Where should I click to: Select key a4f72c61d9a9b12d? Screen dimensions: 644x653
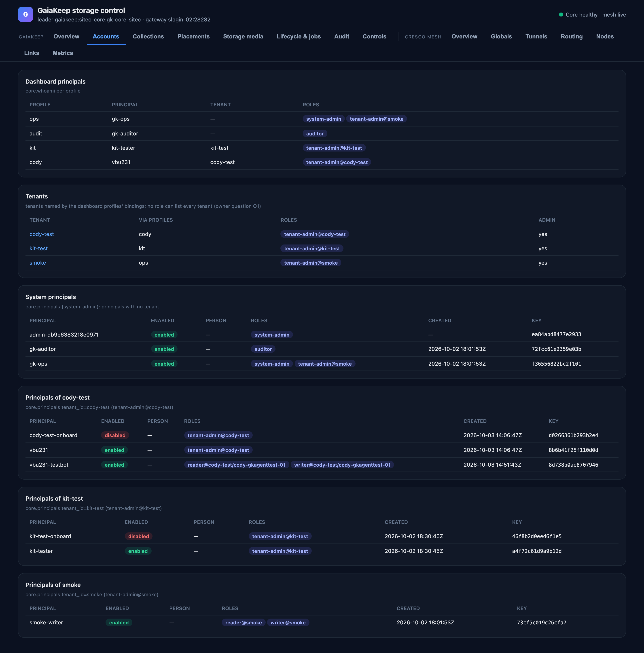[537, 551]
